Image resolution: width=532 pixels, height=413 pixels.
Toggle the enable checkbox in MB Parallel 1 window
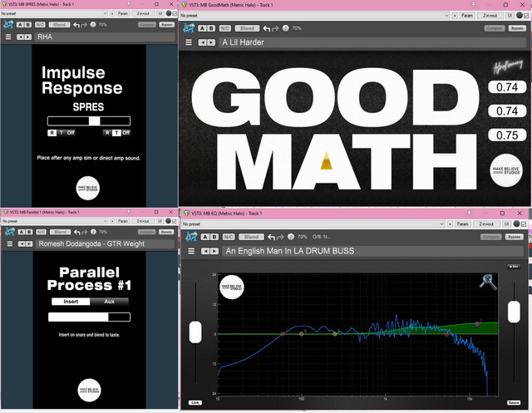pyautogui.click(x=175, y=221)
